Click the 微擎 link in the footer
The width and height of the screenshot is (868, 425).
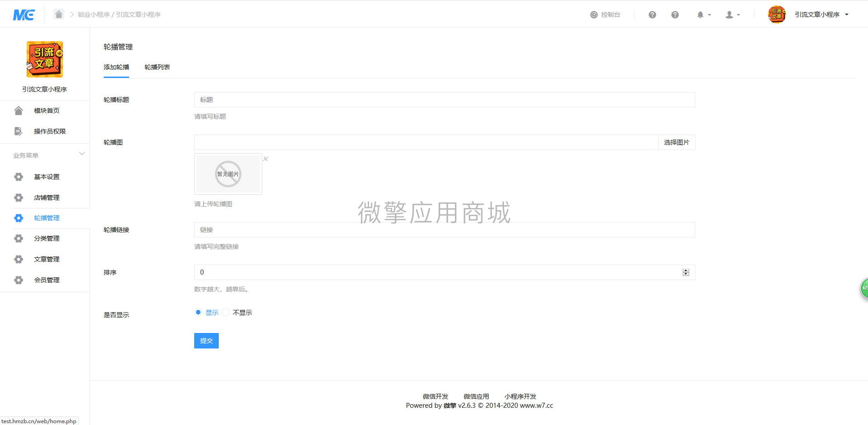pos(450,406)
